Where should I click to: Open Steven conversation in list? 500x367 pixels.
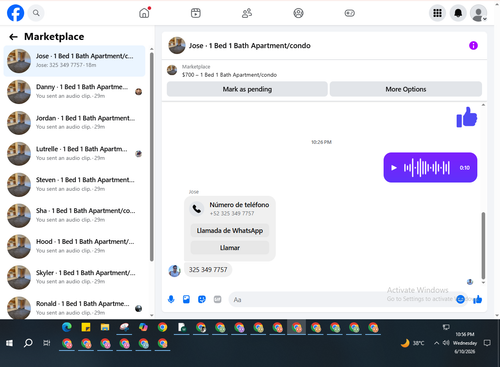tap(74, 185)
